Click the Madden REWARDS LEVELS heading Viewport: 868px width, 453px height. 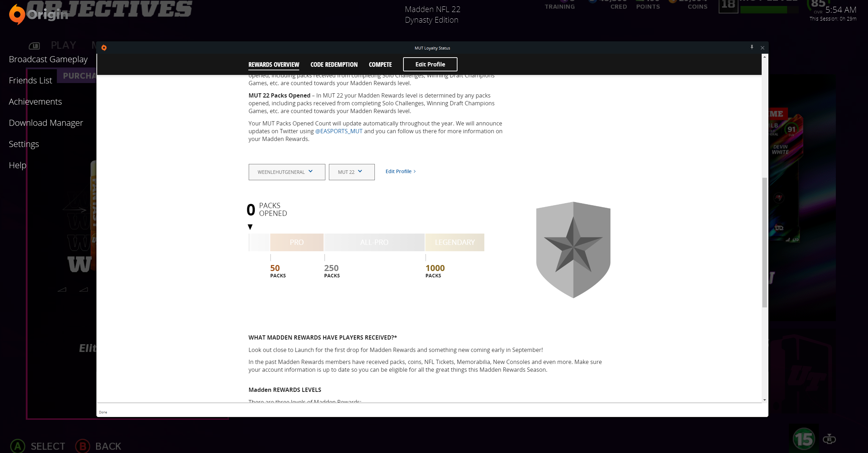point(285,390)
